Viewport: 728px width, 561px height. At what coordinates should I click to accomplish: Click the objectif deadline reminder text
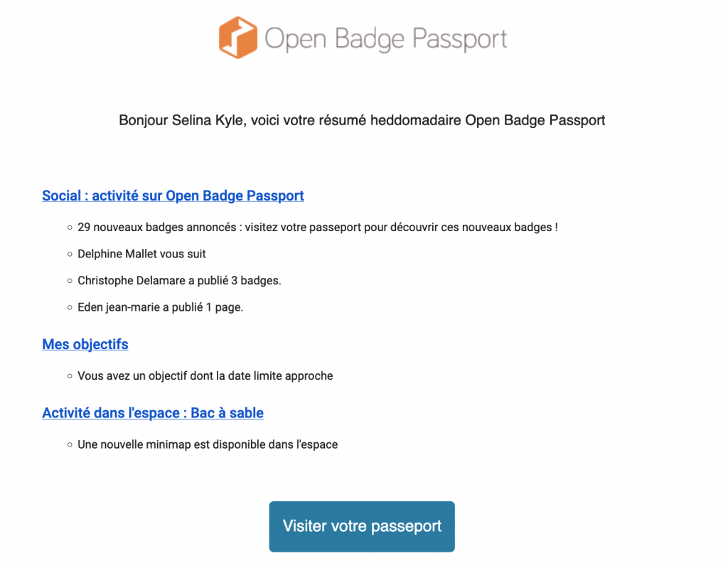205,375
